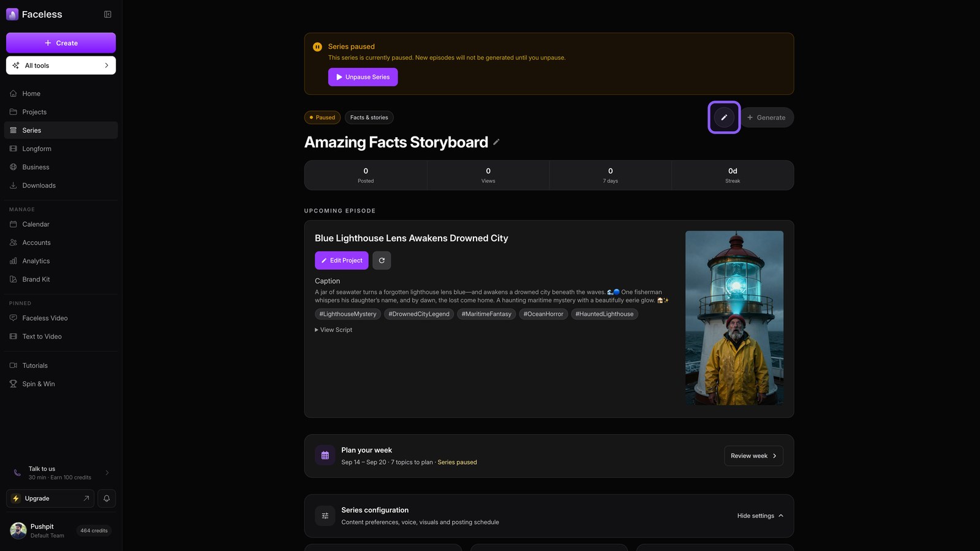980x551 pixels.
Task: Click the Create button
Action: 61,43
